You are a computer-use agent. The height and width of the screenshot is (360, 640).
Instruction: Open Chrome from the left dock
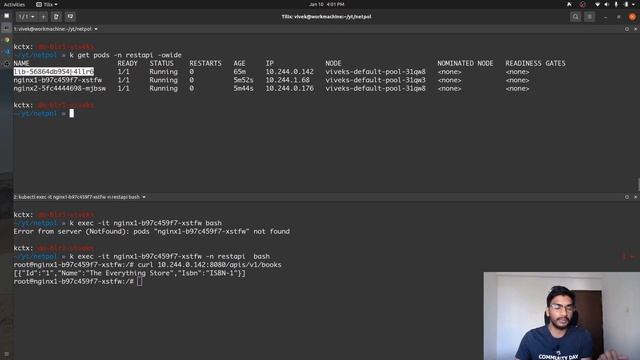7,40
